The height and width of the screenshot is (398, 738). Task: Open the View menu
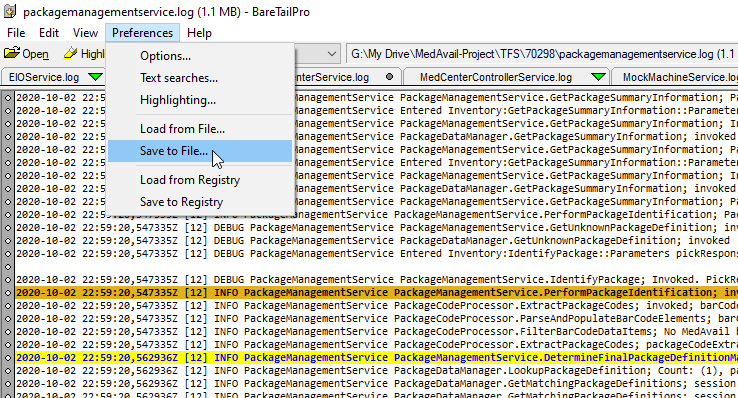pos(85,33)
